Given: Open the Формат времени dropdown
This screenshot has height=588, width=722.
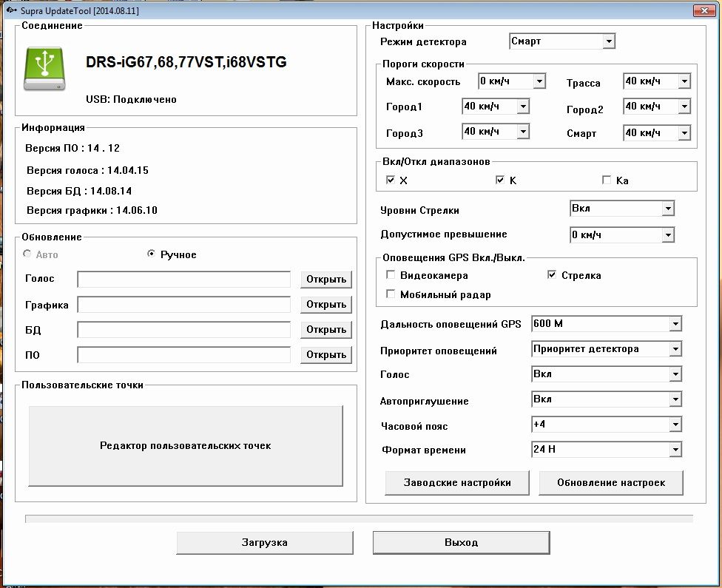Looking at the screenshot, I should pos(607,450).
